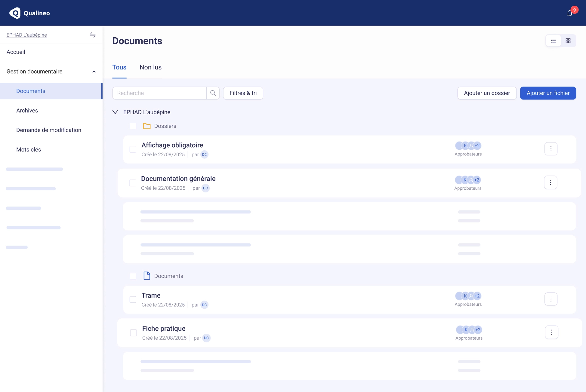Open the Filtres & tri options
Viewport: 586px width, 392px height.
tap(243, 93)
